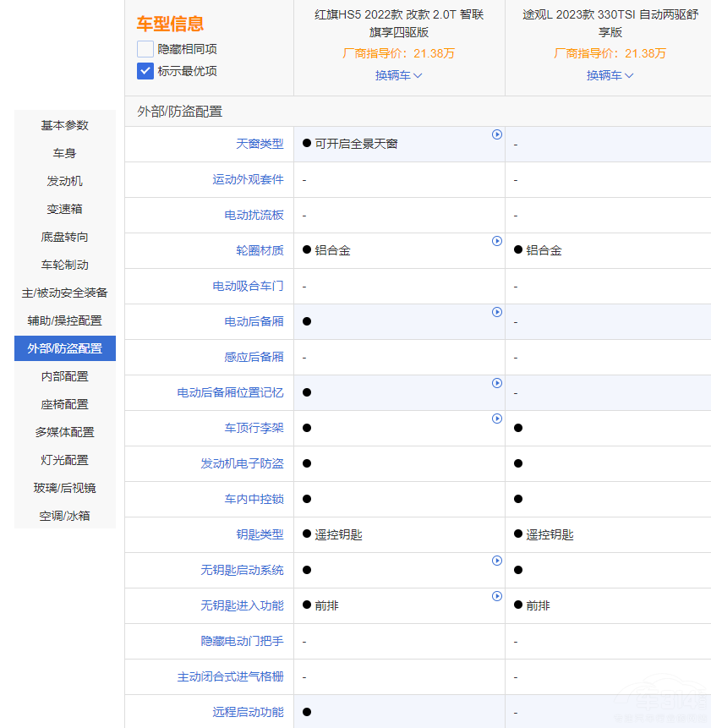Uncheck the 标示最优项 checkbox
The height and width of the screenshot is (728, 711).
145,71
